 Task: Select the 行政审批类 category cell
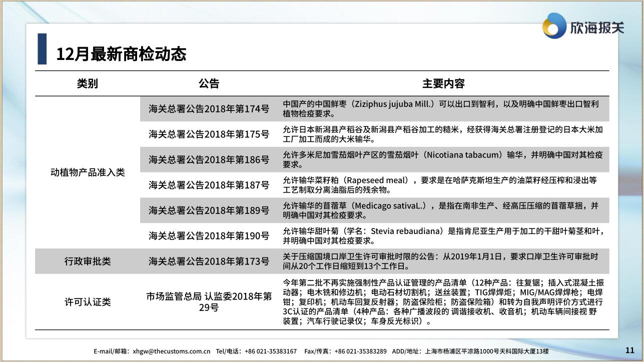[x=87, y=261]
